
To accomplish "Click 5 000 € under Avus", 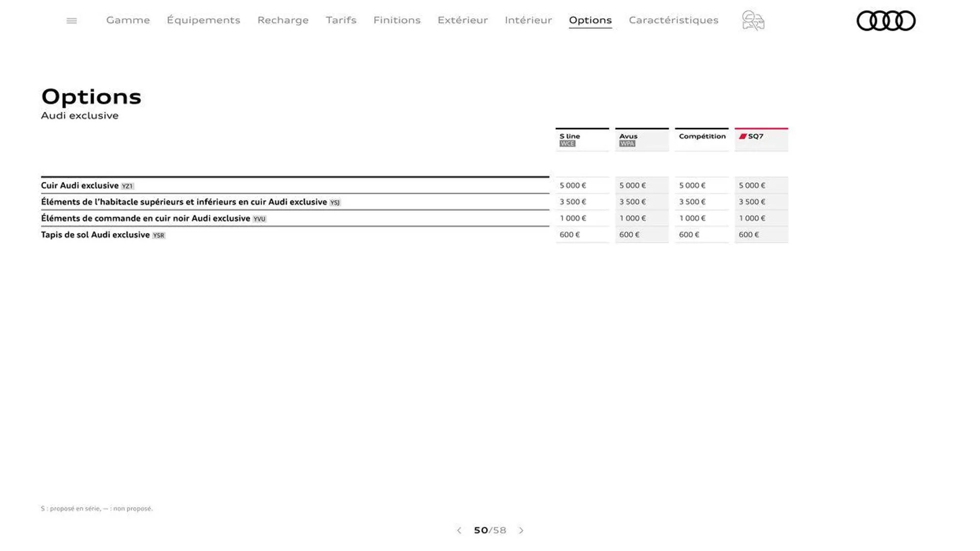I will pos(632,185).
